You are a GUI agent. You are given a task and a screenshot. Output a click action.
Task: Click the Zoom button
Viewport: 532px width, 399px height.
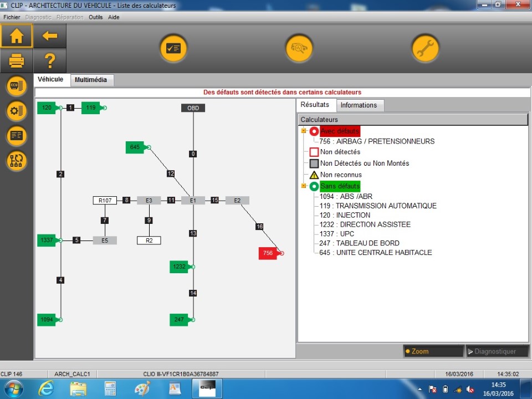click(433, 351)
